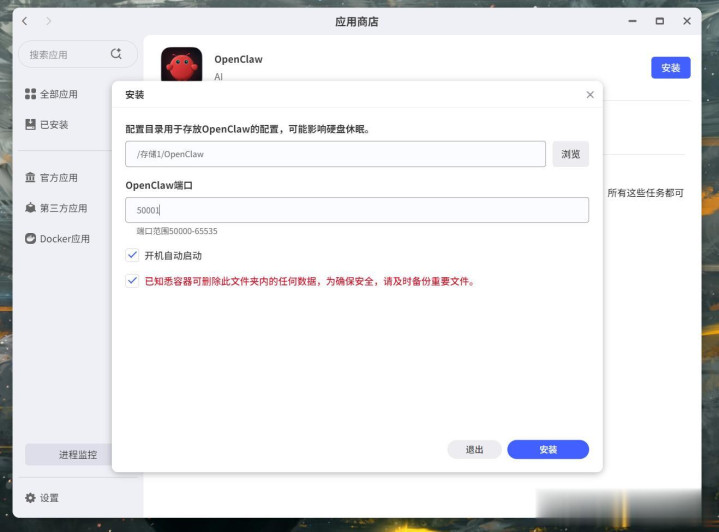This screenshot has width=719, height=532.
Task: Click the OpenClaw app icon
Action: [182, 65]
